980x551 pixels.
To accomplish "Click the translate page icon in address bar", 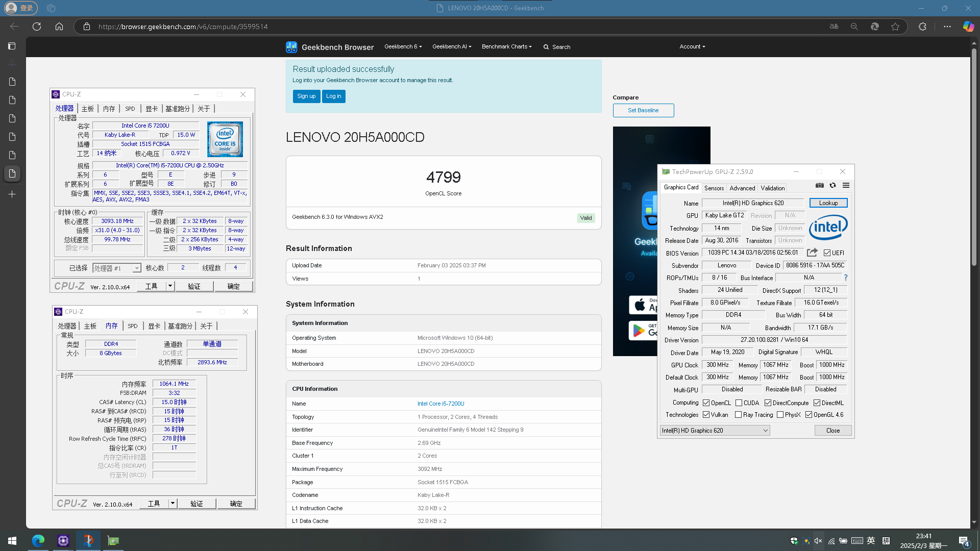I will click(834, 27).
